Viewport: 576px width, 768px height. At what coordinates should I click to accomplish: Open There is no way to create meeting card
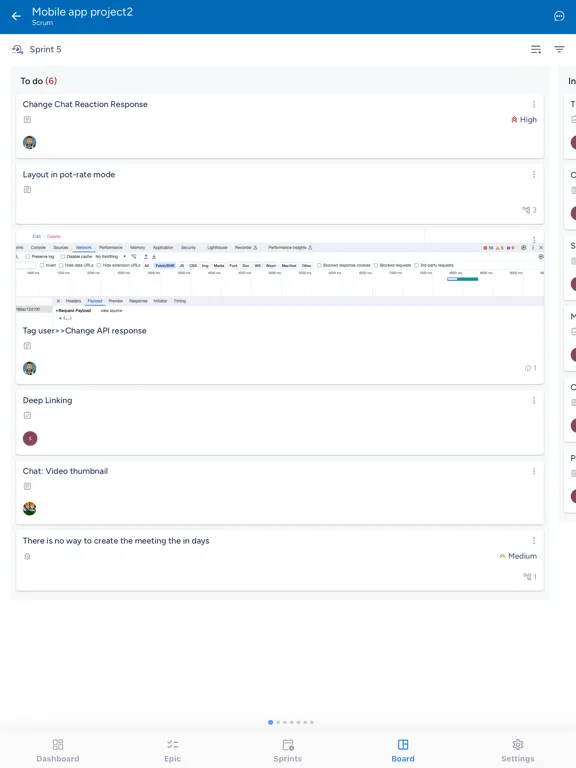(280, 560)
